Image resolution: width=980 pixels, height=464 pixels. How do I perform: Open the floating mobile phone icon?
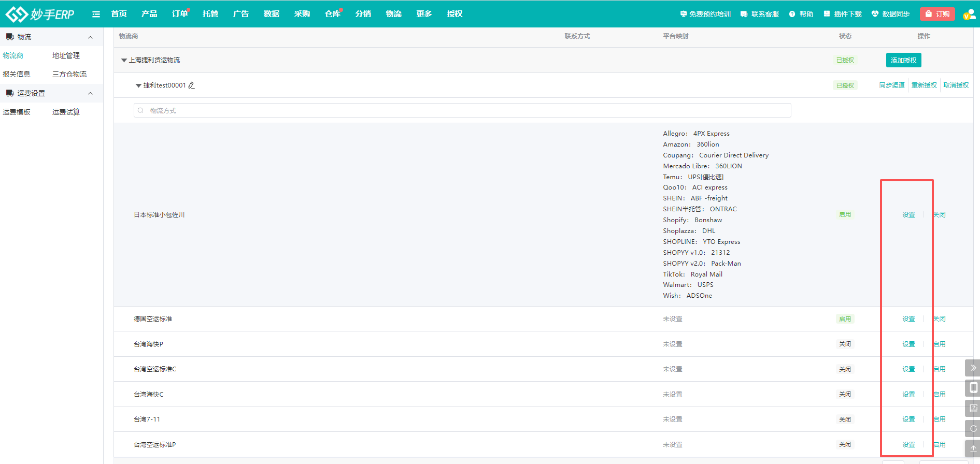973,388
